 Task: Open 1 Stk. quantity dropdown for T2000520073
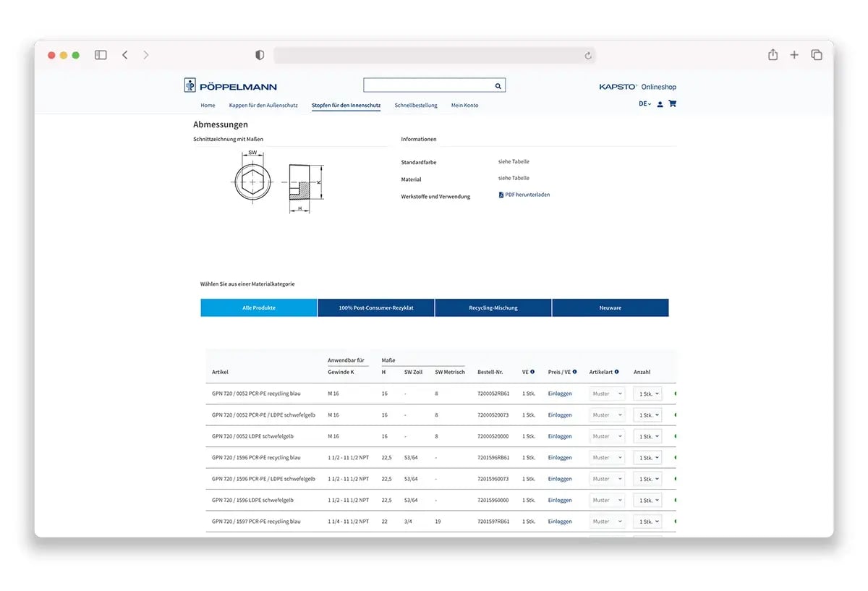tap(648, 415)
